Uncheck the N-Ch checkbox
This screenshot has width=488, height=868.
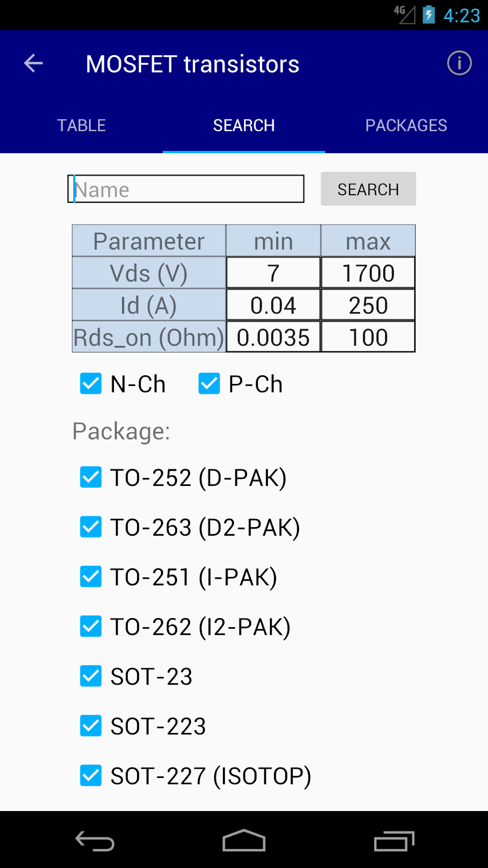pyautogui.click(x=91, y=383)
